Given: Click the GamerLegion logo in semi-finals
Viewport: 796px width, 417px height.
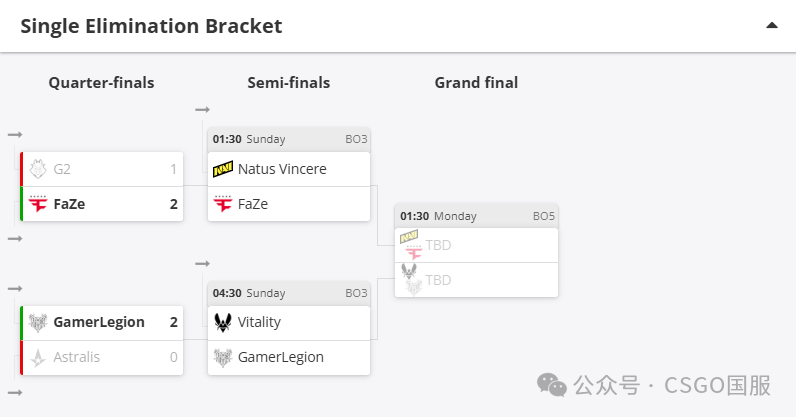Looking at the screenshot, I should tap(223, 357).
